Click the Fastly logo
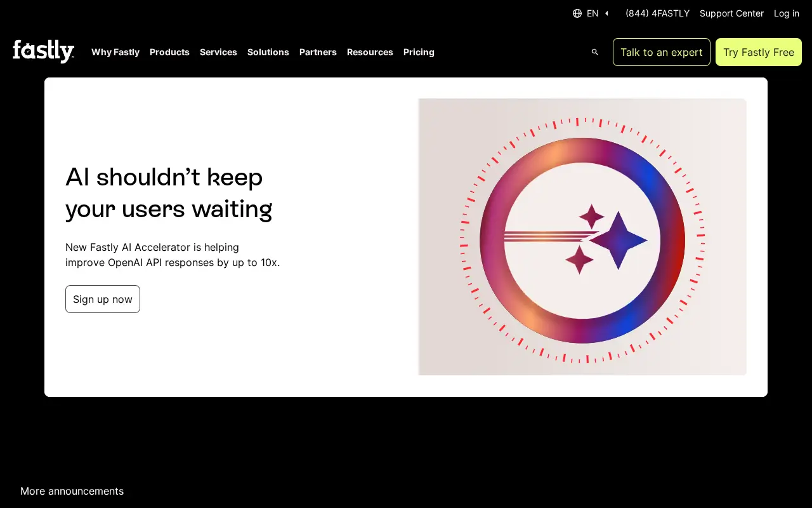Image resolution: width=812 pixels, height=508 pixels. click(44, 51)
